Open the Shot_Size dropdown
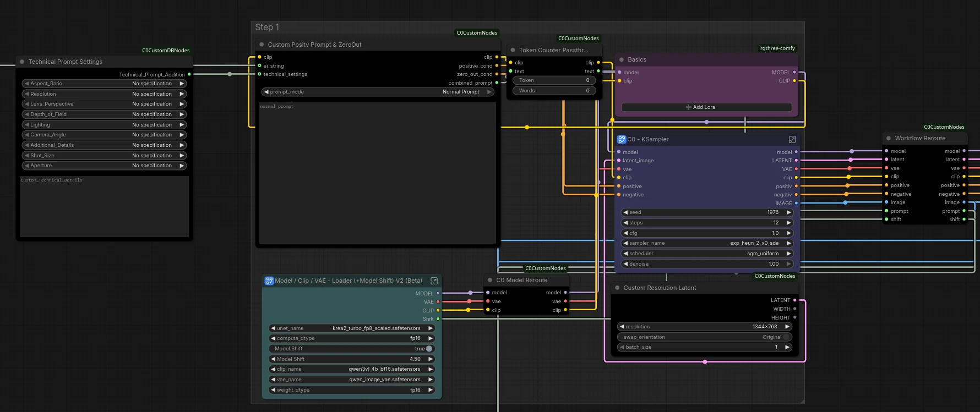The image size is (980, 412). click(104, 156)
